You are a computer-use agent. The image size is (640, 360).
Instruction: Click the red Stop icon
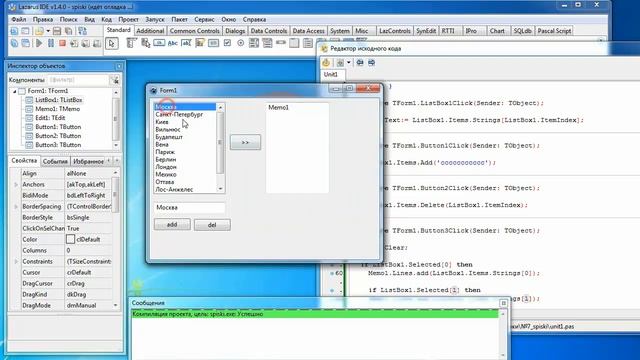pos(62,43)
